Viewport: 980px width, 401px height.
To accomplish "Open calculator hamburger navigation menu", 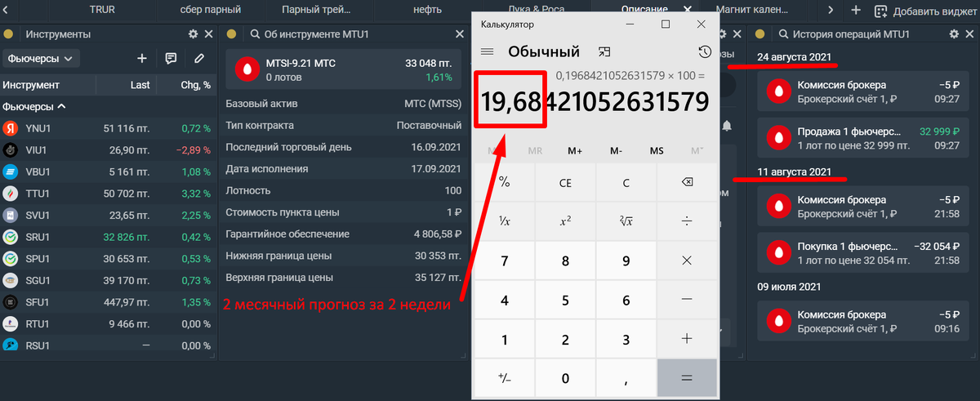I will pos(488,51).
